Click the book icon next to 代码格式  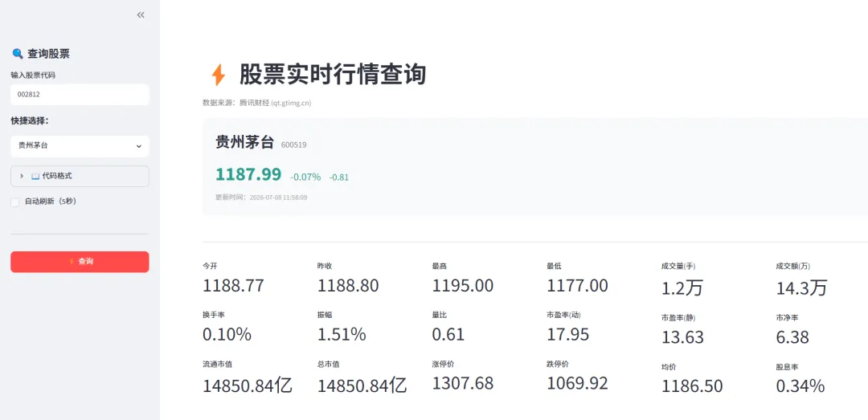click(x=35, y=176)
